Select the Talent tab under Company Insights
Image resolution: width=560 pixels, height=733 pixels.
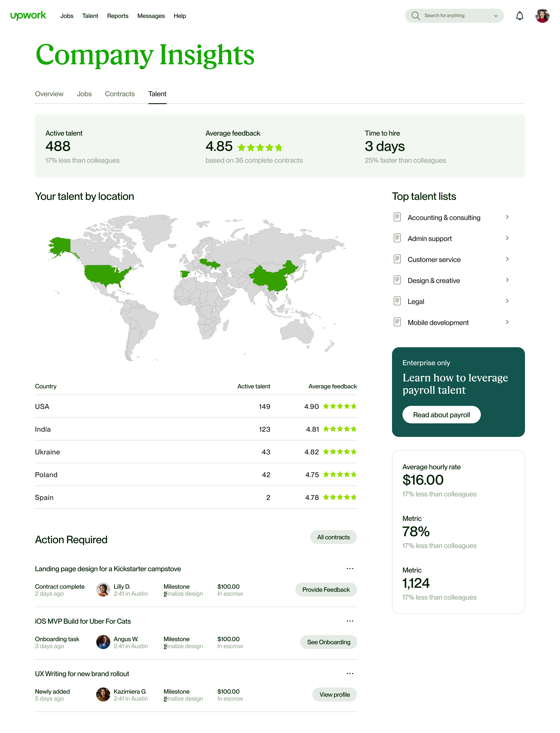(x=157, y=94)
